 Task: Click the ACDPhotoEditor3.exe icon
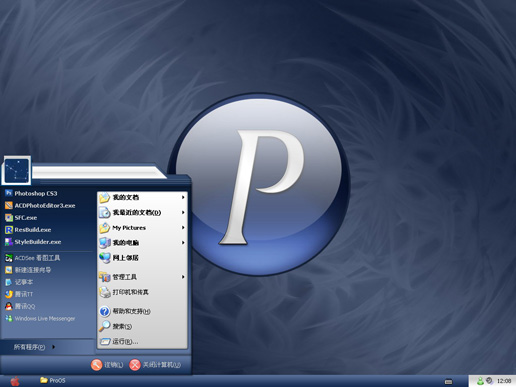coord(9,205)
